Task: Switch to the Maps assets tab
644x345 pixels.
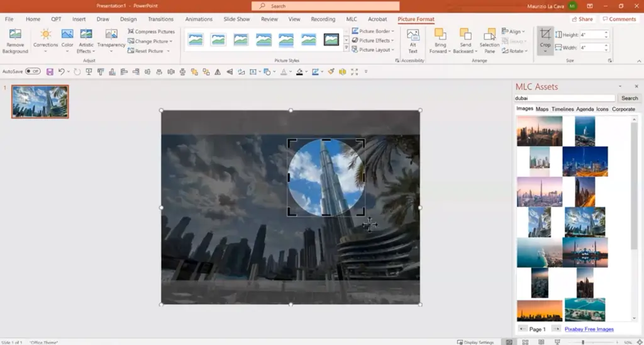Action: pyautogui.click(x=541, y=109)
